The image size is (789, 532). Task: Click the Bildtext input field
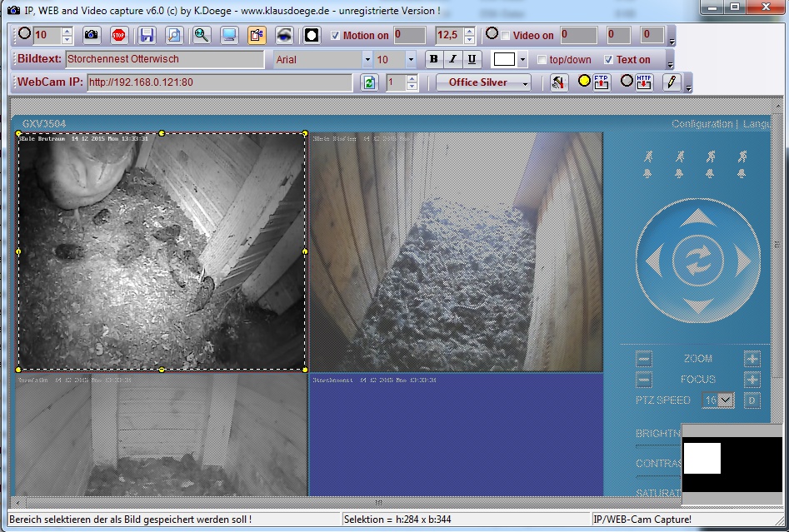click(x=164, y=59)
